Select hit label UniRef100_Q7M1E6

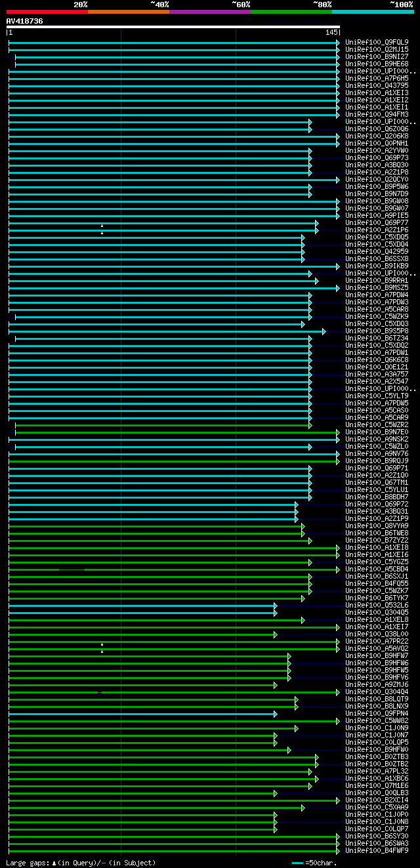(x=377, y=785)
